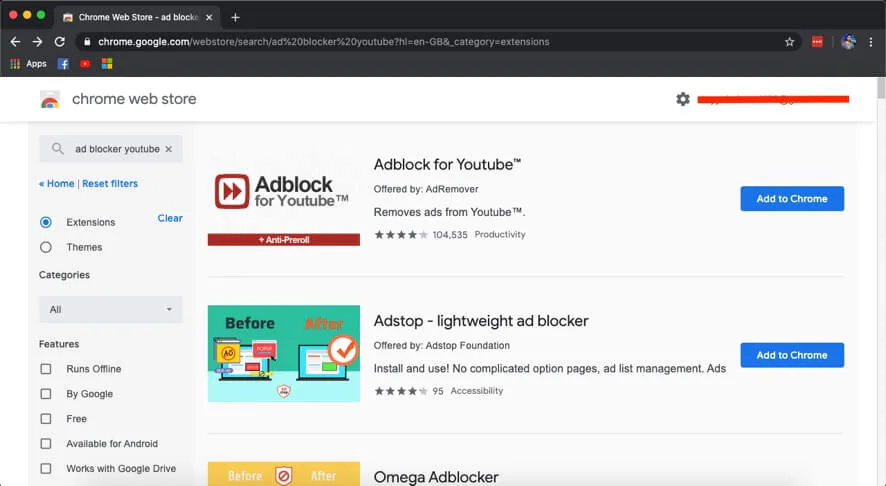Open the Adstop extension thumbnail

coord(283,354)
